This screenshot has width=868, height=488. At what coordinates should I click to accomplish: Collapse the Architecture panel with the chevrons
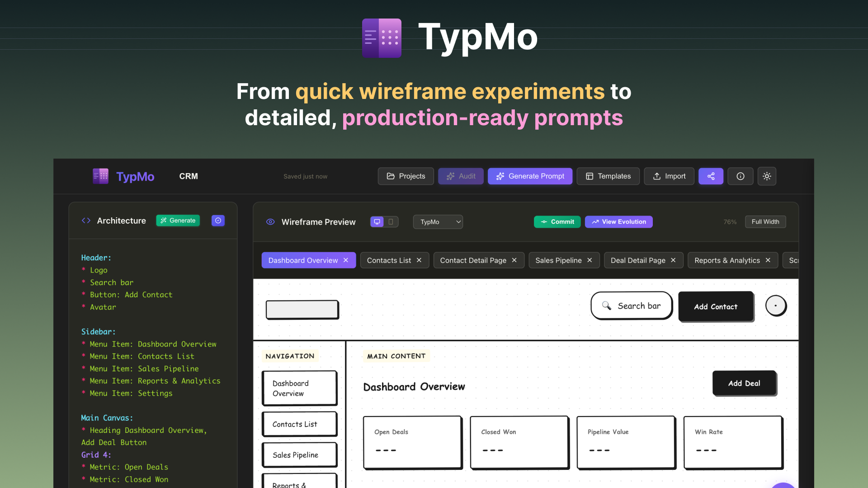click(86, 221)
